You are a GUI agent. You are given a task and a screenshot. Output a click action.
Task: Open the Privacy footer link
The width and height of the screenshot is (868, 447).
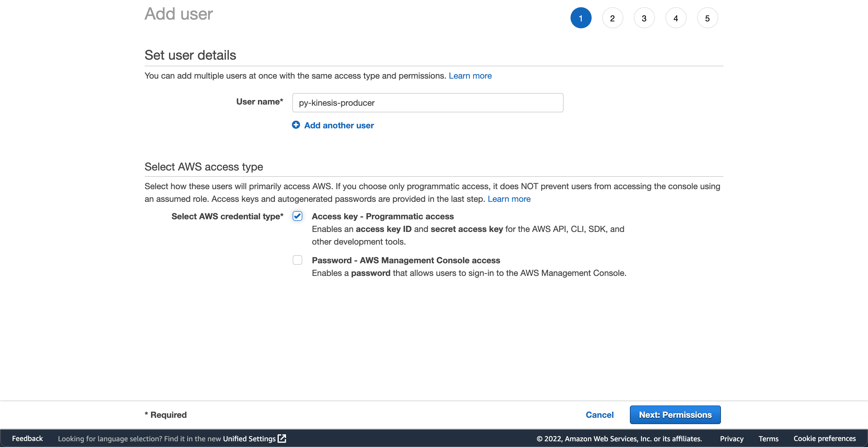click(x=731, y=439)
